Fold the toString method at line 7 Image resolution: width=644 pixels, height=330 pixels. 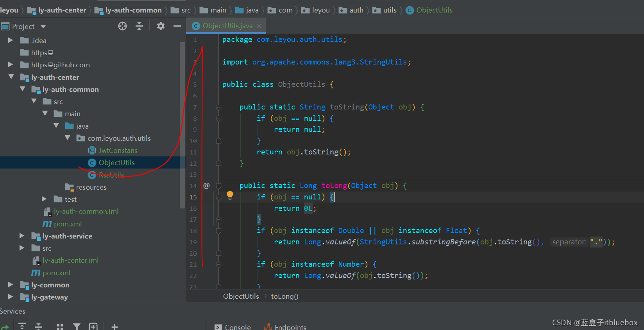[x=219, y=107]
